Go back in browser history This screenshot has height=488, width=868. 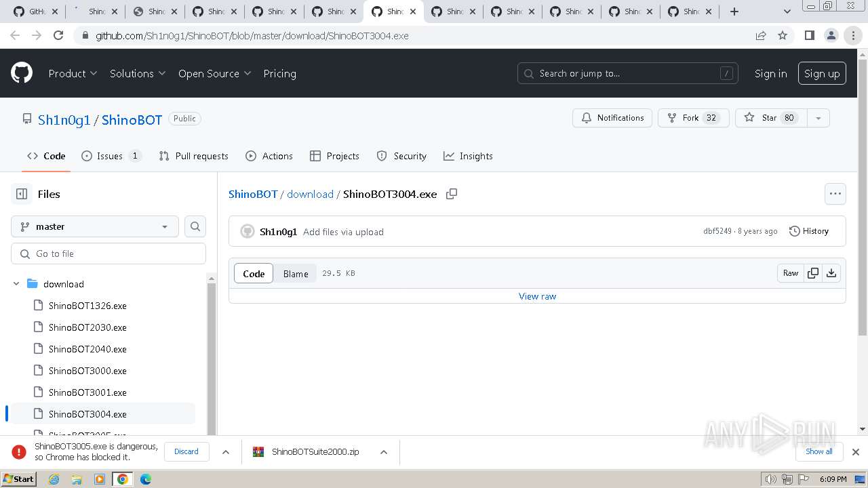point(15,36)
